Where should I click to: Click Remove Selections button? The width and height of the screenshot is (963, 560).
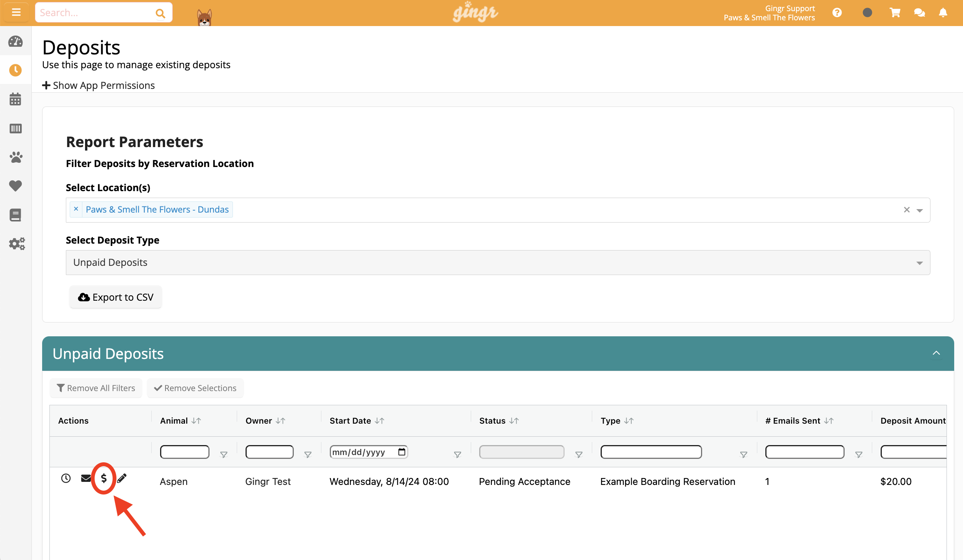point(195,388)
